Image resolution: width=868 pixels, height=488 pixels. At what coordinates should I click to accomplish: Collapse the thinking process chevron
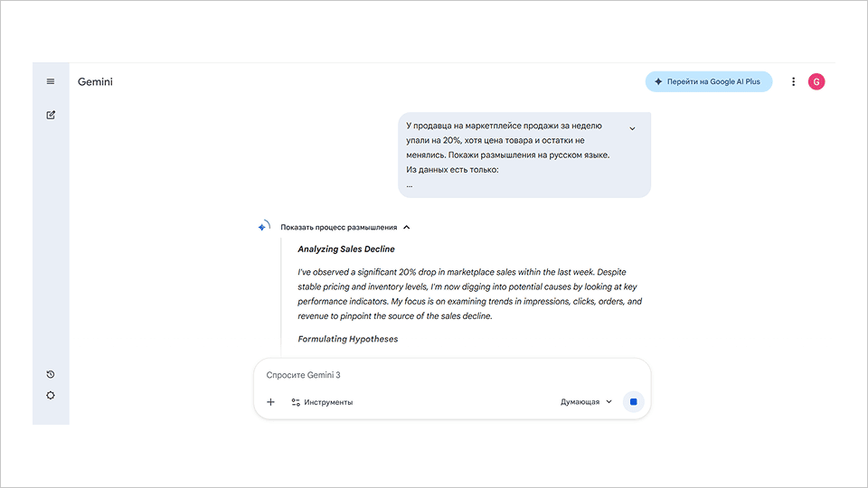point(407,228)
